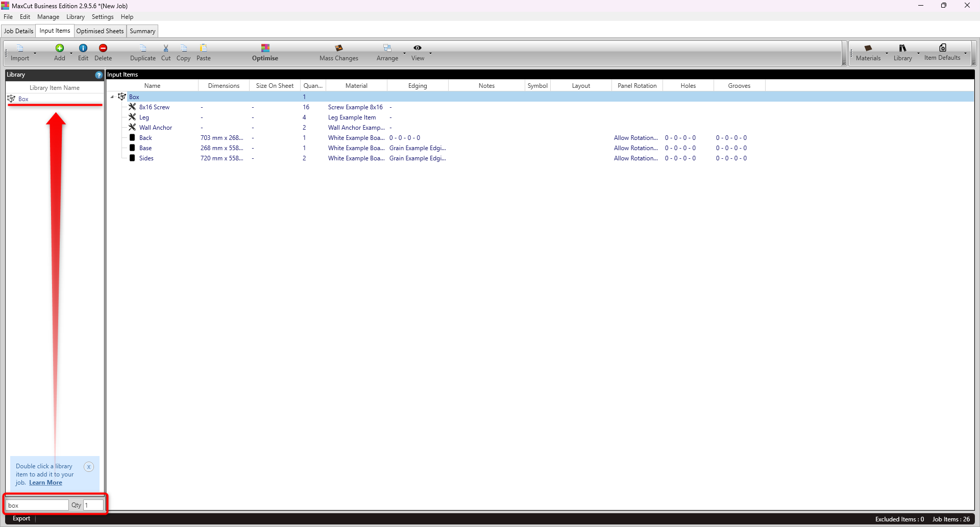Screen dimensions: 980x527
Task: Open the File menu
Action: tap(8, 17)
